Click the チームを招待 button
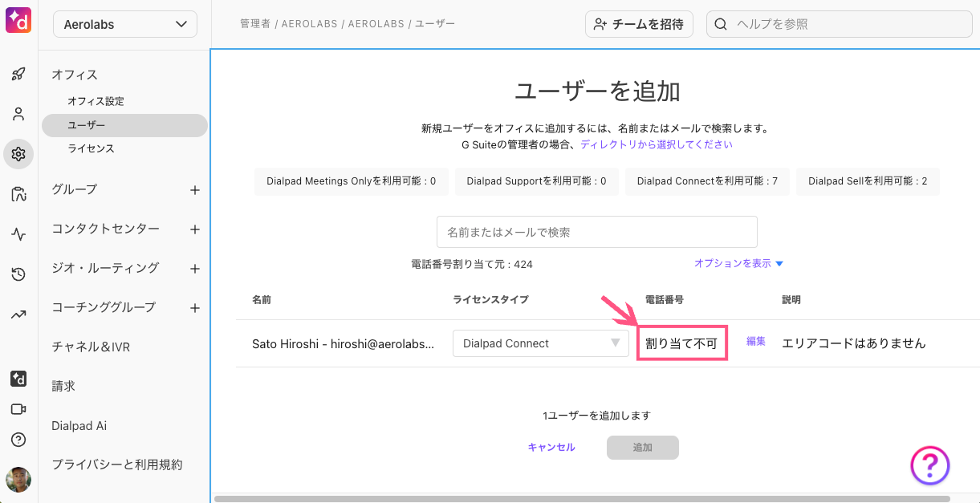980x503 pixels. click(x=639, y=24)
